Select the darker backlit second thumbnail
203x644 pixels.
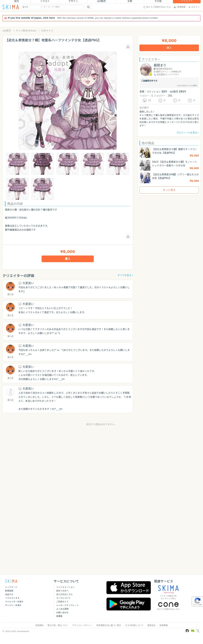tap(43, 164)
